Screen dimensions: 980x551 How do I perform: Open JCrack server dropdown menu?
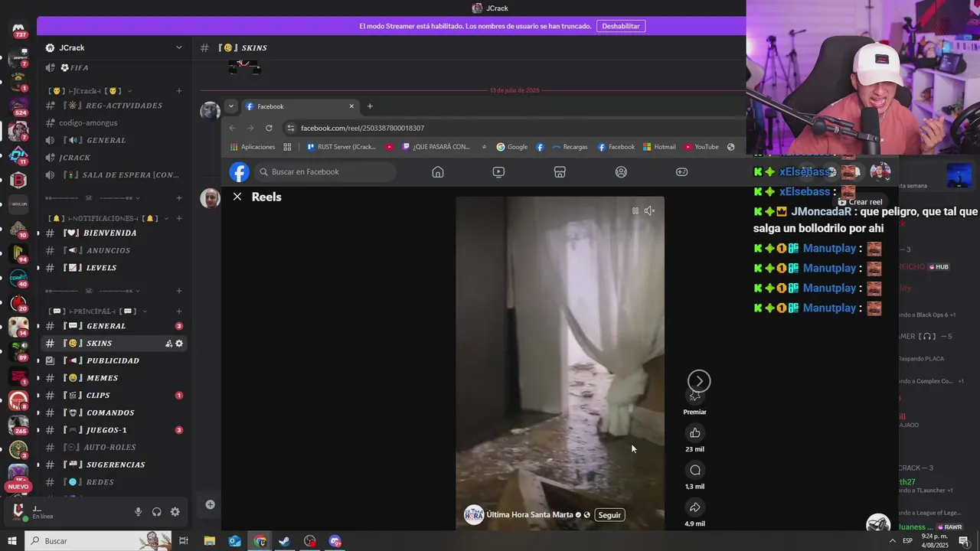179,47
